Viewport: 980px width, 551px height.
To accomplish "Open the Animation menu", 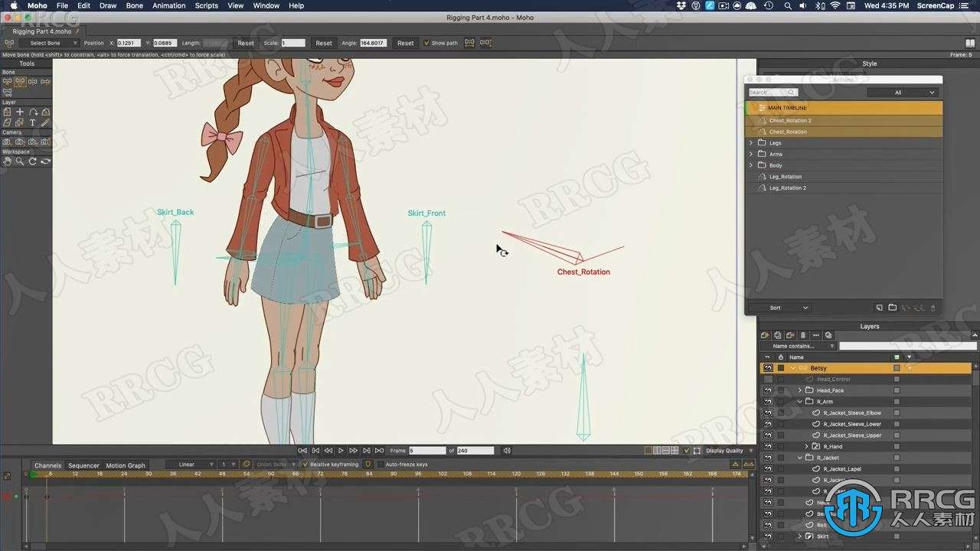I will click(168, 5).
